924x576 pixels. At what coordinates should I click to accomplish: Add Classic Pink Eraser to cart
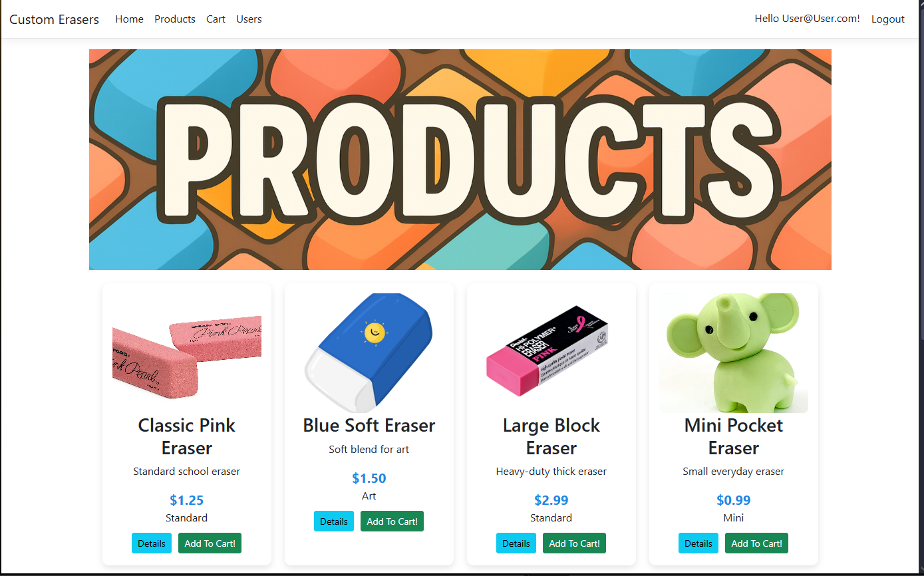click(210, 543)
